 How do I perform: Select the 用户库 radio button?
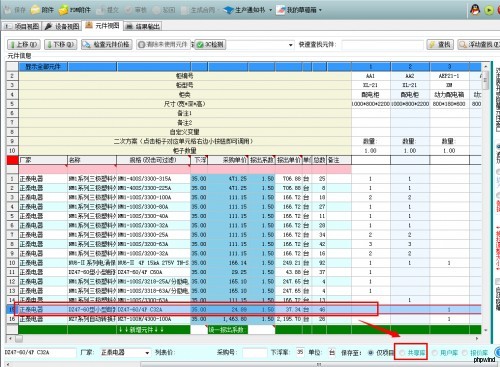435,352
